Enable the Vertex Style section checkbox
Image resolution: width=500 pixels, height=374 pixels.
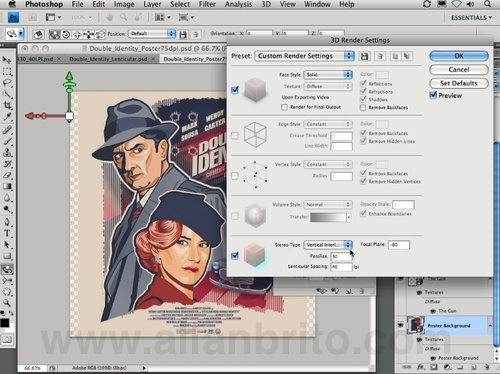pyautogui.click(x=235, y=176)
